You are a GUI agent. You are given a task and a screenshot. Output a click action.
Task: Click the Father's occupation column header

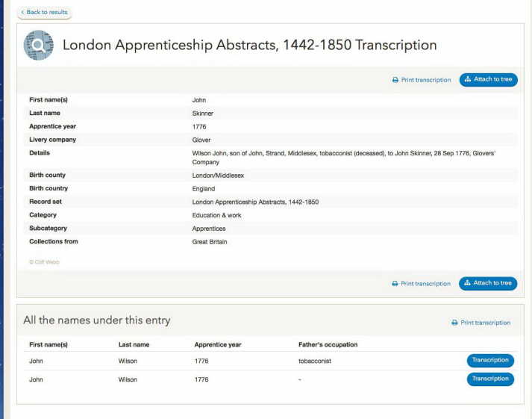click(x=328, y=344)
